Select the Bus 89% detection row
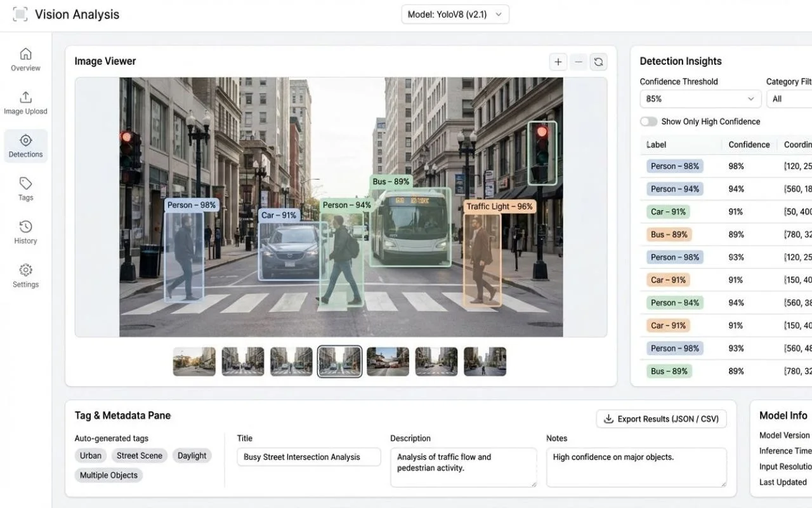This screenshot has width=812, height=508. 669,234
